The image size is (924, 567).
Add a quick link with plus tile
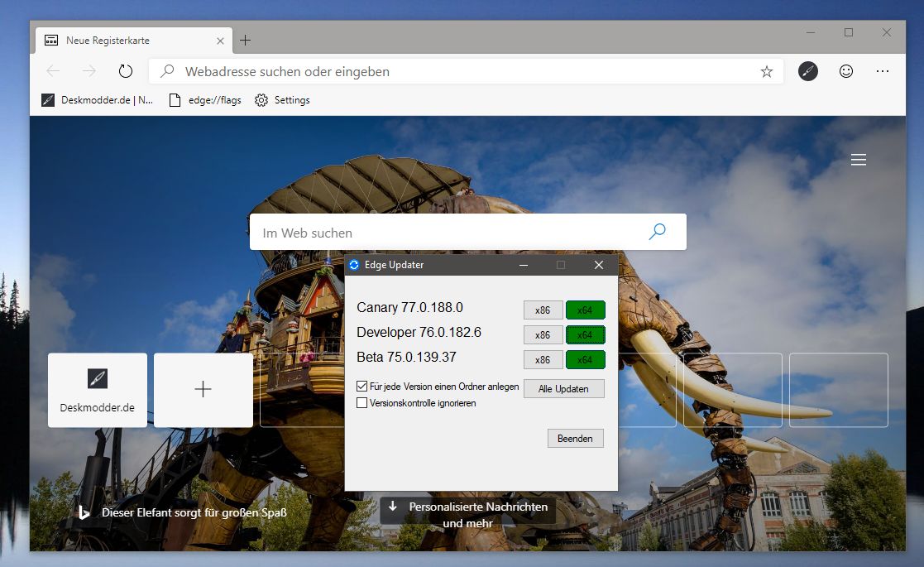(x=203, y=390)
